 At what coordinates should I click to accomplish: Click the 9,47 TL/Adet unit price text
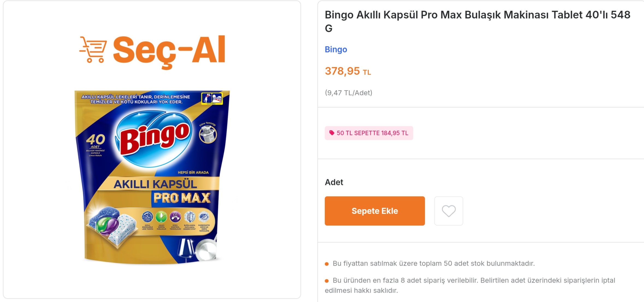click(x=348, y=93)
